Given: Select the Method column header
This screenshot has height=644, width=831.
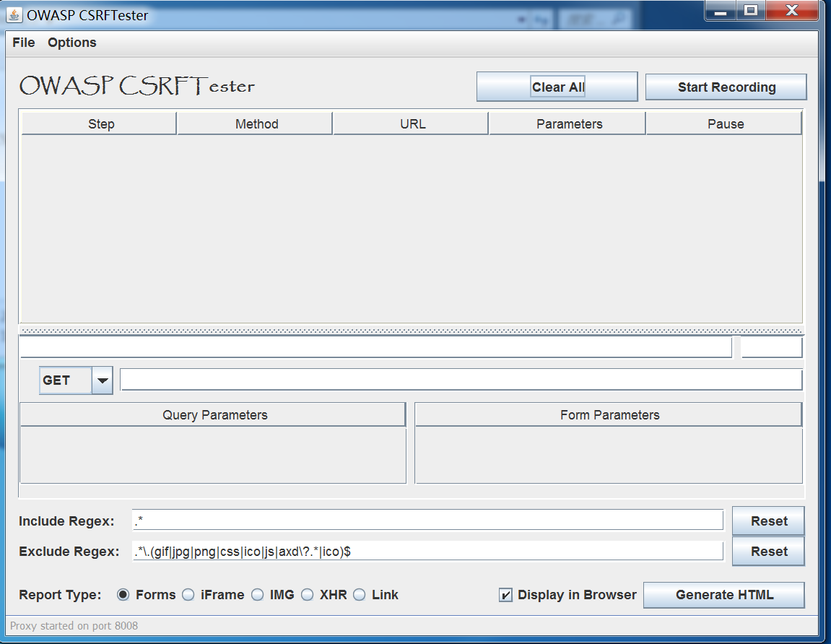Looking at the screenshot, I should 255,123.
